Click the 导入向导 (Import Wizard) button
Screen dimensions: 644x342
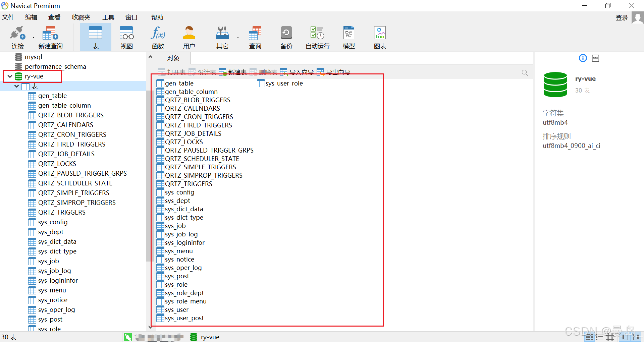point(297,72)
